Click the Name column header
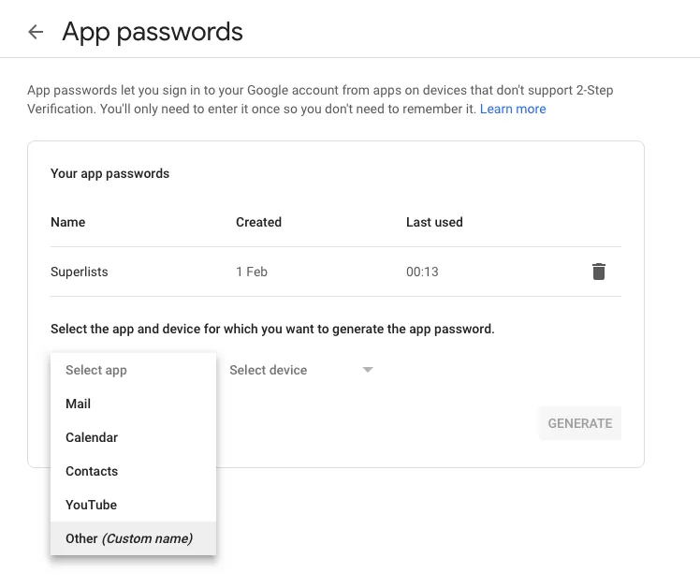Viewport: 700px width, 588px height. coord(68,222)
